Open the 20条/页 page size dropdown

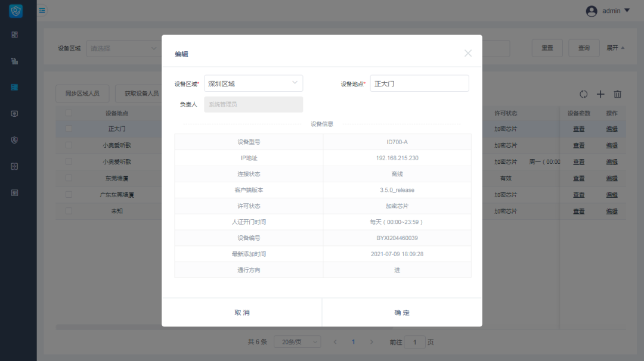pyautogui.click(x=297, y=341)
